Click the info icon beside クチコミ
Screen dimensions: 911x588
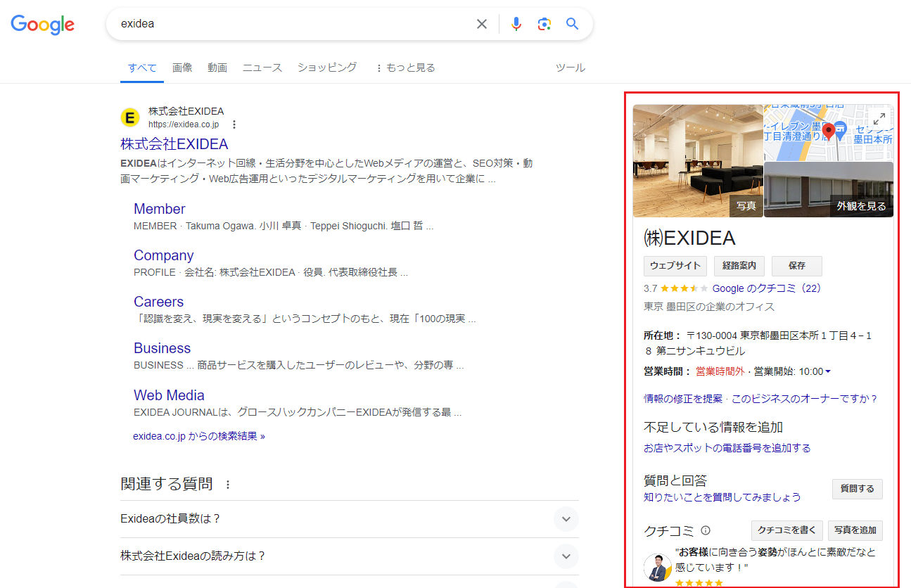706,530
